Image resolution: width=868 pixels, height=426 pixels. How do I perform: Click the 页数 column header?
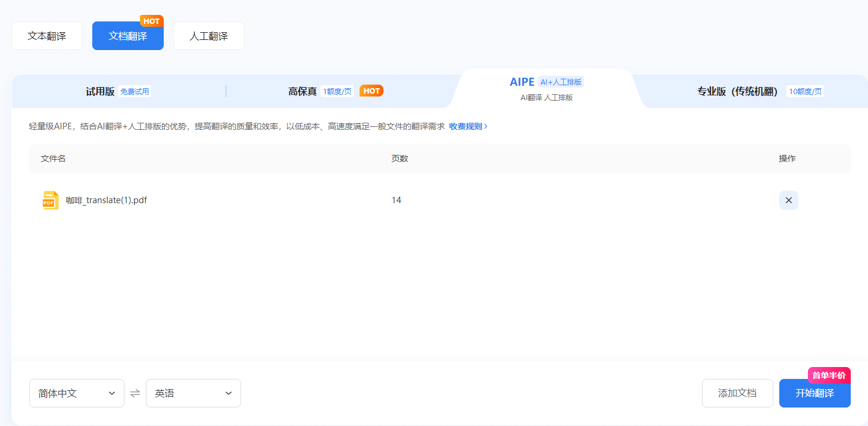[399, 158]
